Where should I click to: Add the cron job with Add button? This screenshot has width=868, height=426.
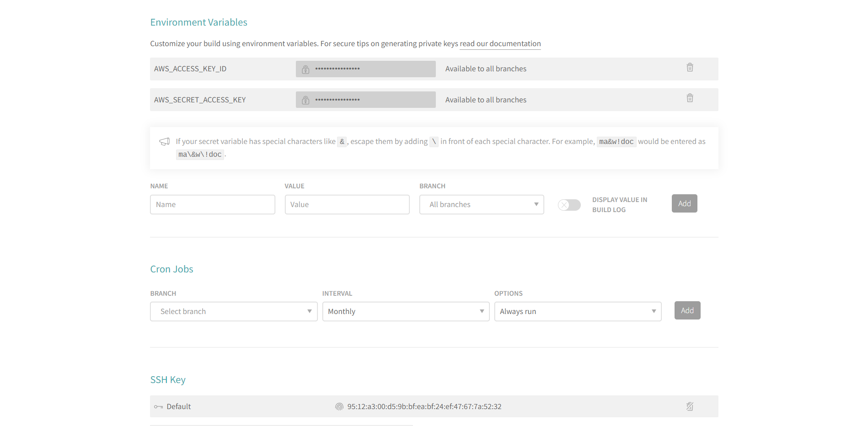pos(687,310)
